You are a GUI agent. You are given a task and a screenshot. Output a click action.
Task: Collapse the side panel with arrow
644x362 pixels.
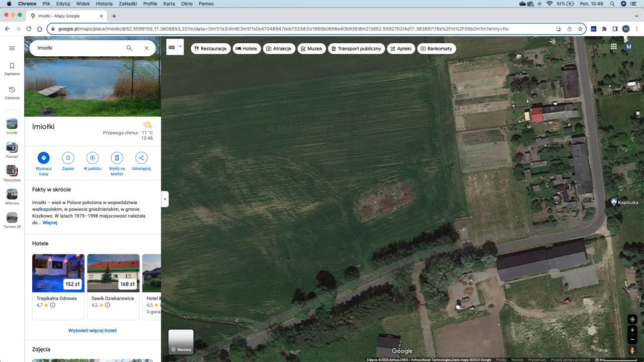click(x=165, y=199)
